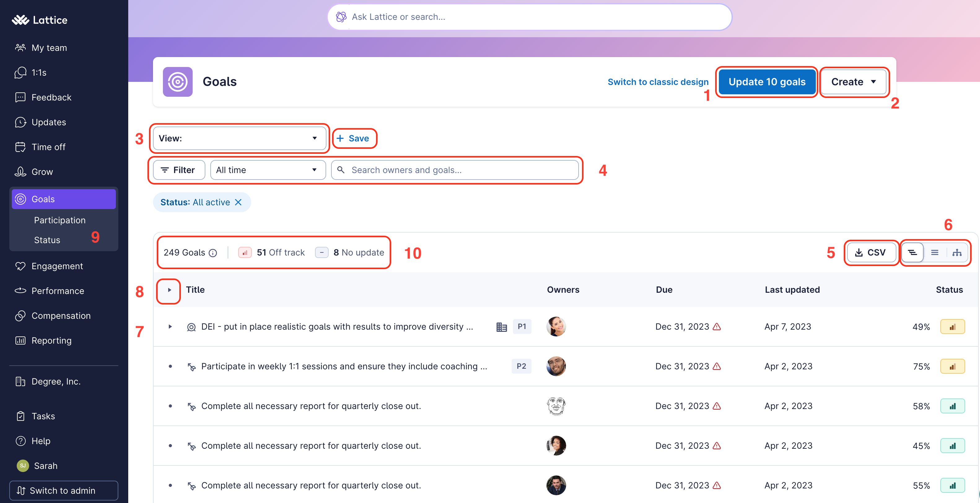Switch goals to org chart view
Viewport: 980px width, 503px height.
tap(958, 252)
